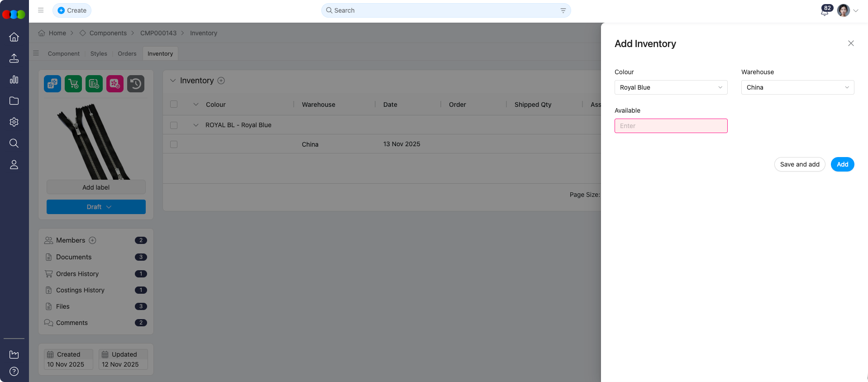This screenshot has width=868, height=382.
Task: Open the line chart icon at sidebar bottom
Action: pyautogui.click(x=14, y=354)
